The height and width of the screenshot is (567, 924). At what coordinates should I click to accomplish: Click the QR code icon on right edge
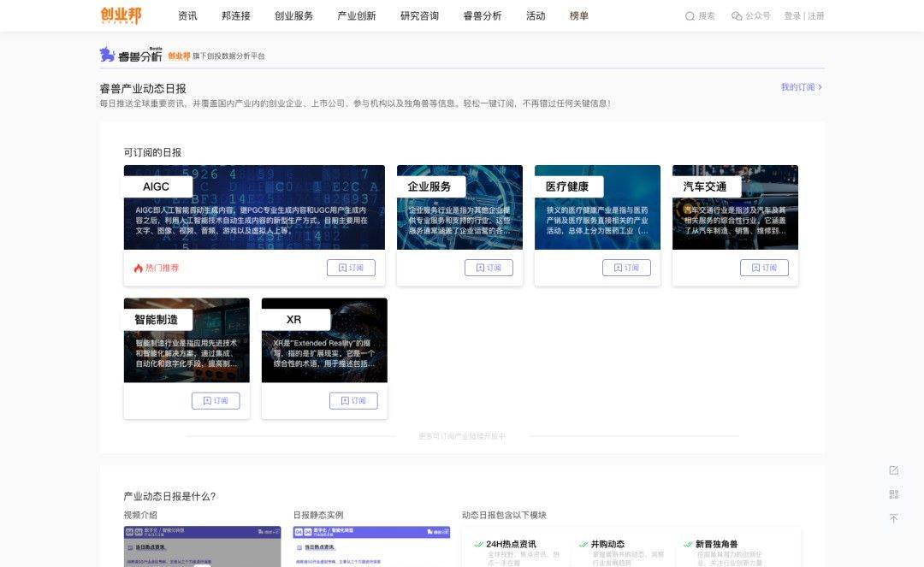(x=893, y=494)
